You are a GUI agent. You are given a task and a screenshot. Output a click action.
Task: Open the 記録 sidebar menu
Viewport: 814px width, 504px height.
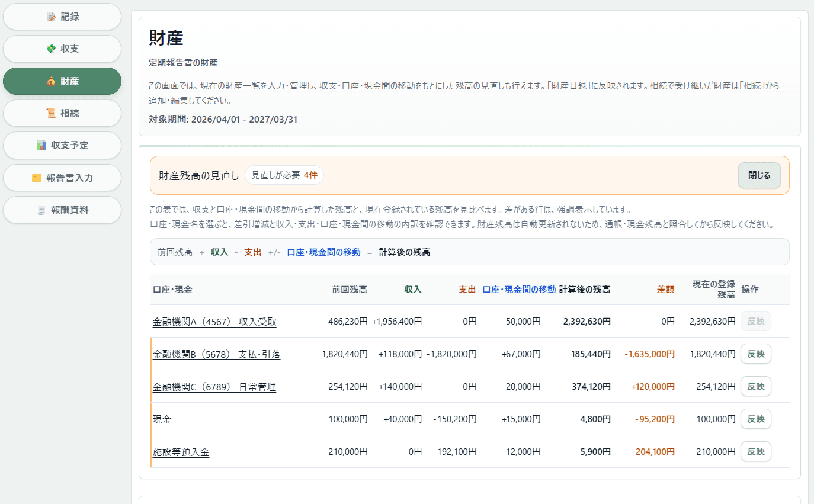62,17
